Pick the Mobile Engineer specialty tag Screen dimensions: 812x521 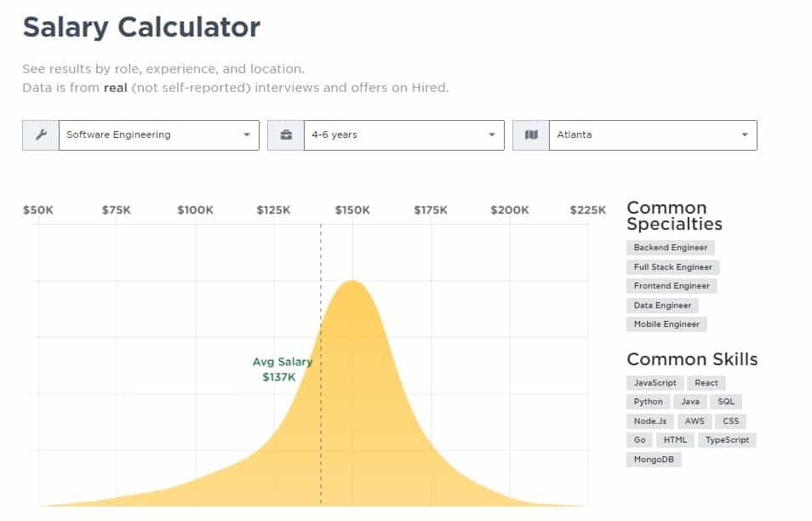666,324
